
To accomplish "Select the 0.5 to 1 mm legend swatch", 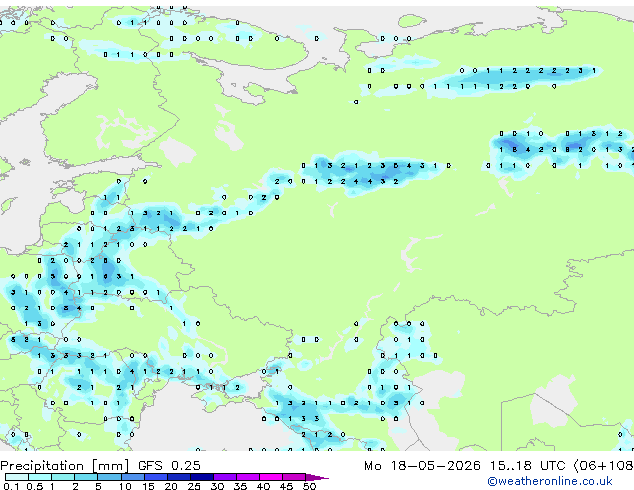I will (x=40, y=477).
